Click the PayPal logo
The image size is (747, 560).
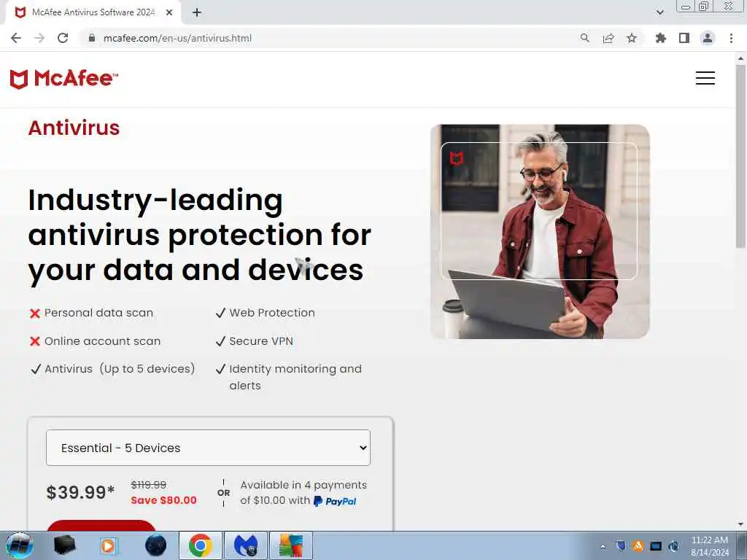[335, 501]
